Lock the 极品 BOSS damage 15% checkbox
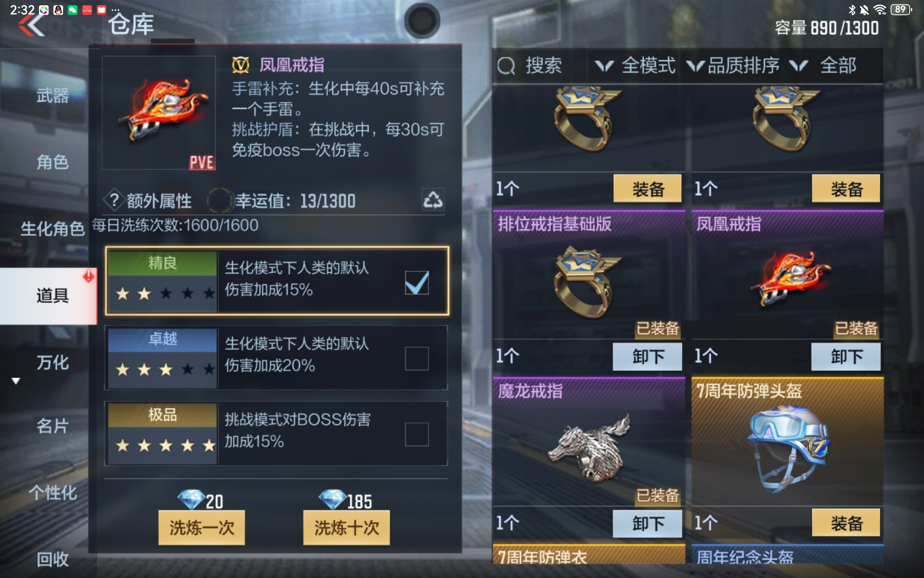Viewport: 924px width, 578px height. pyautogui.click(x=417, y=434)
